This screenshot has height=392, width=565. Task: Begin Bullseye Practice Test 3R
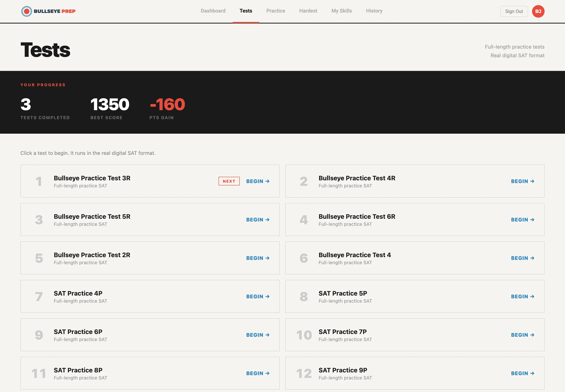[x=258, y=181]
